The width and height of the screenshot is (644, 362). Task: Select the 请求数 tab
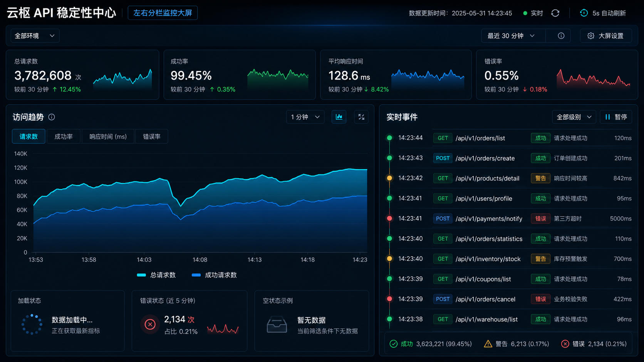tap(29, 137)
